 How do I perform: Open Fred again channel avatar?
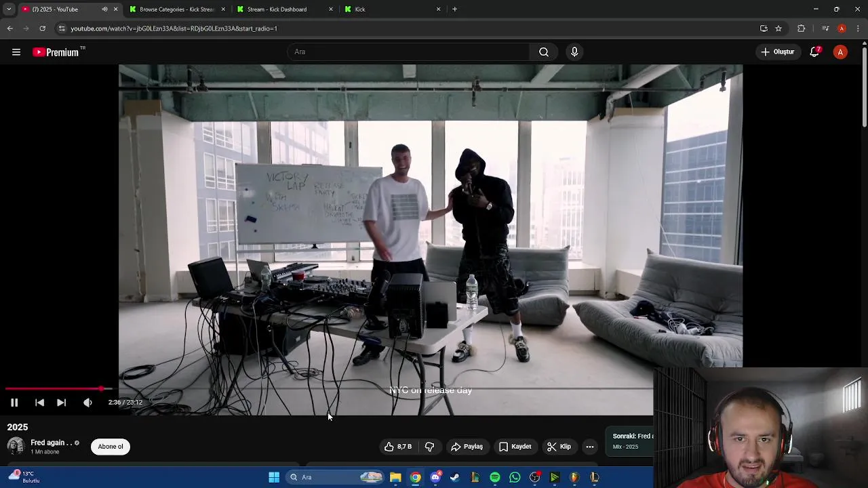tap(16, 446)
